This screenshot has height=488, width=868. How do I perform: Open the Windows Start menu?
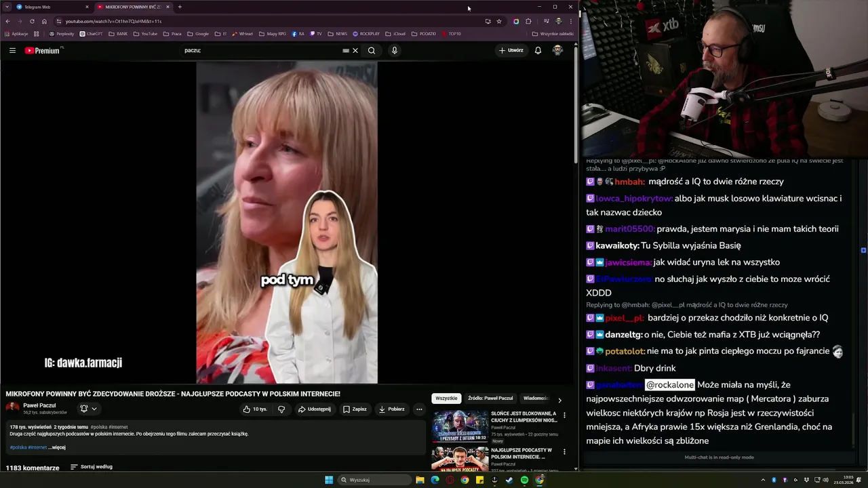[329, 480]
